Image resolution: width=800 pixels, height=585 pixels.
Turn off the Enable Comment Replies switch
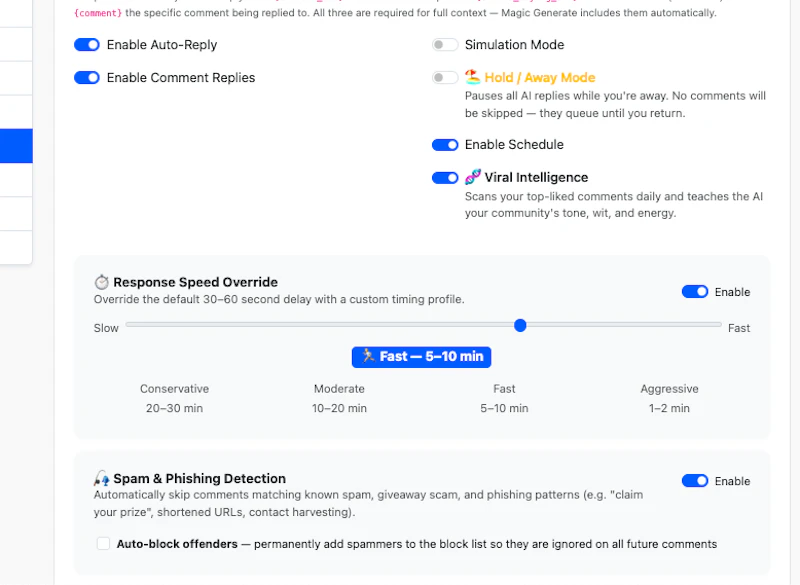coord(87,78)
